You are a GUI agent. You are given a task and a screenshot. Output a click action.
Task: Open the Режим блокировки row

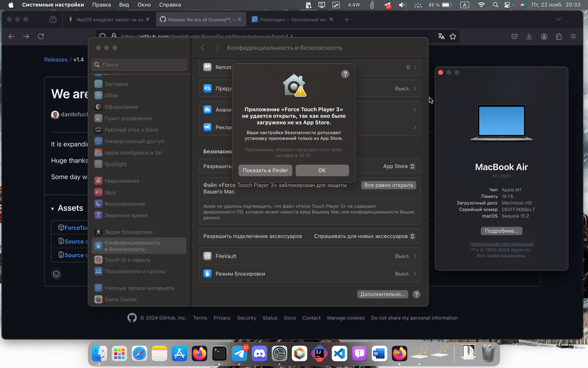click(x=310, y=274)
